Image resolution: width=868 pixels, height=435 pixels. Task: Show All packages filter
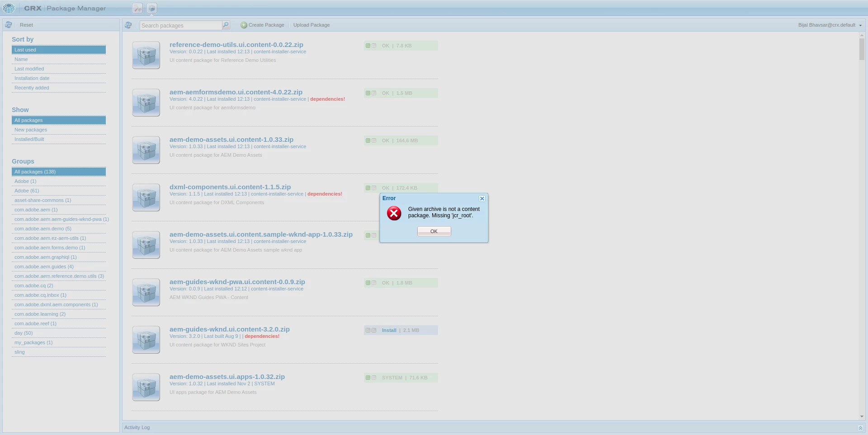[x=59, y=120]
